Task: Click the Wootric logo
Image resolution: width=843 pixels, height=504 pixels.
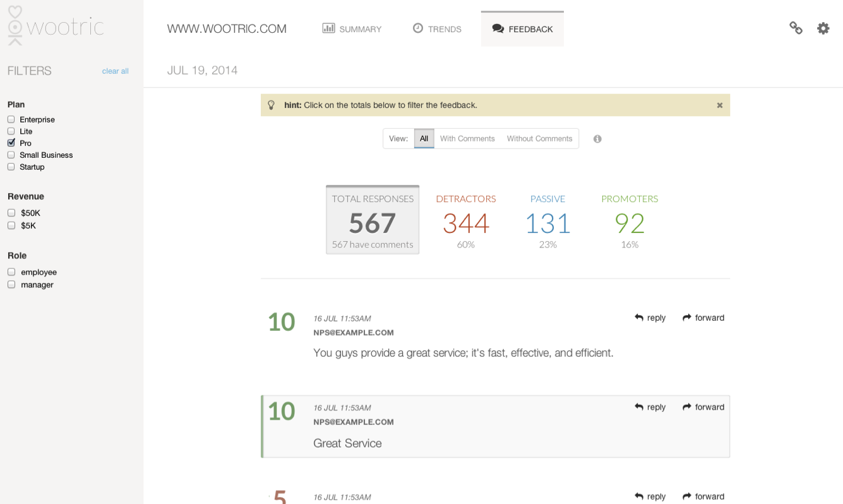Action: [x=56, y=26]
